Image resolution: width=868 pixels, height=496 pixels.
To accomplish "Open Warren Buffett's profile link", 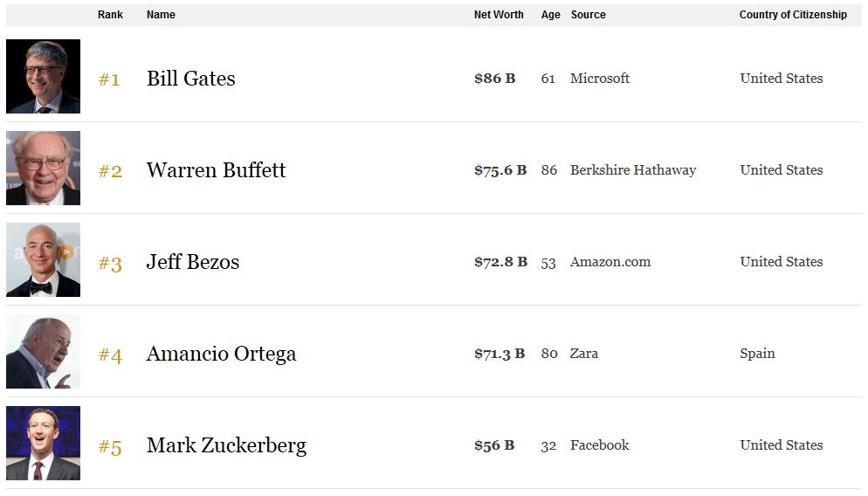I will (x=216, y=170).
